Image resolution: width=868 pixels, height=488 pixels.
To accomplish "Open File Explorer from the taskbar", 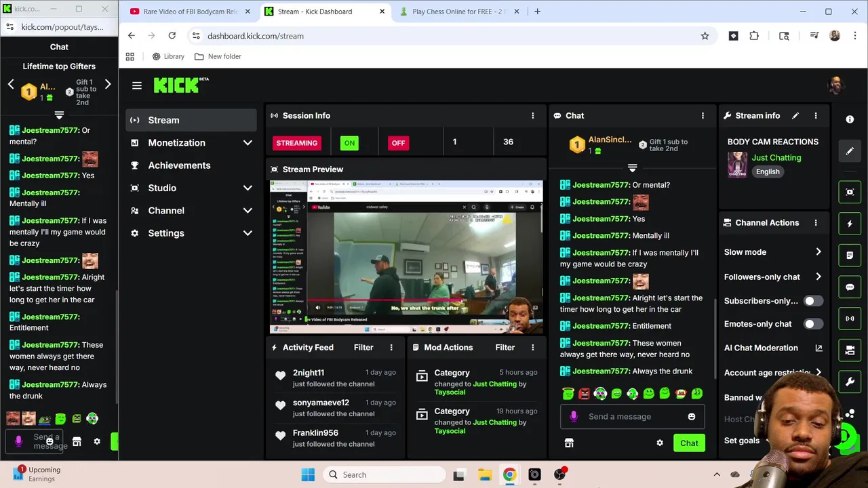I will click(x=484, y=475).
